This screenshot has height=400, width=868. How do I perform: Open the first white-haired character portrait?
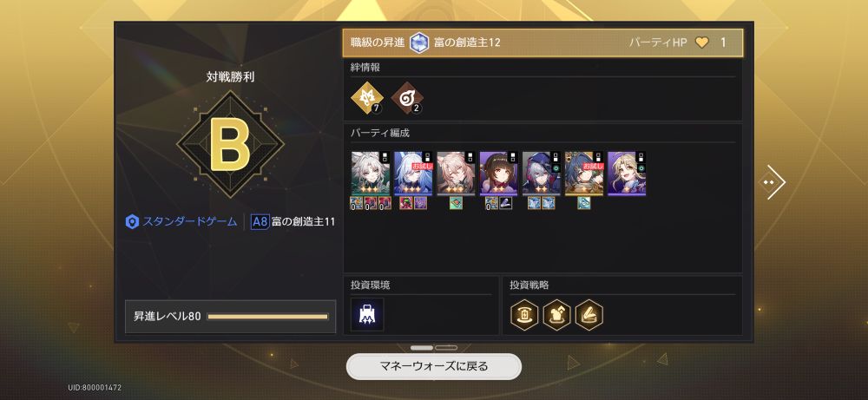[371, 174]
